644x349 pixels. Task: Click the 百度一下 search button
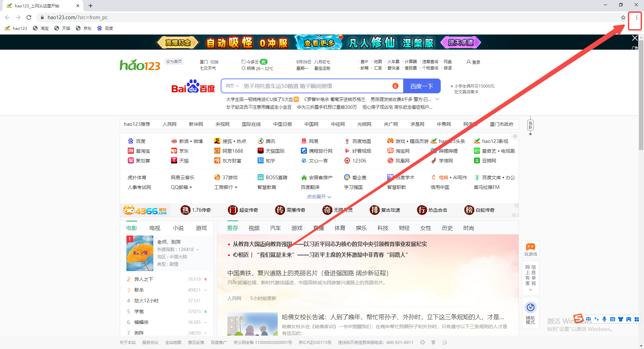[x=422, y=86]
